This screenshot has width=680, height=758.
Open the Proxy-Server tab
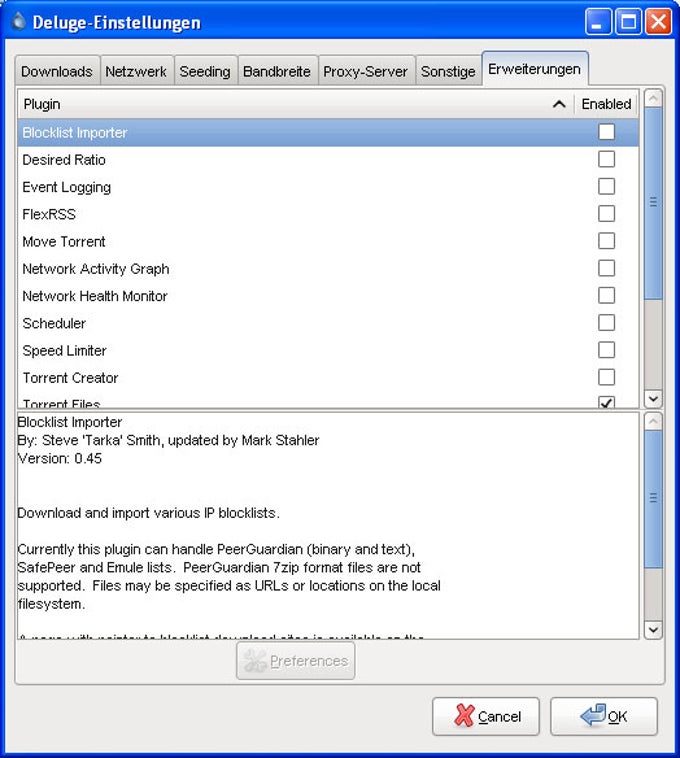click(x=366, y=72)
